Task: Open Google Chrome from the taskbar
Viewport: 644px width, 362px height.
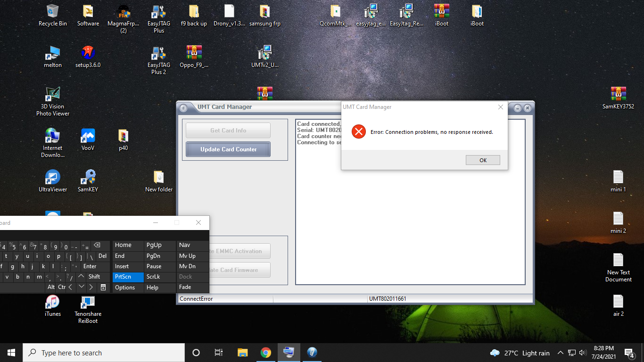Action: click(265, 353)
